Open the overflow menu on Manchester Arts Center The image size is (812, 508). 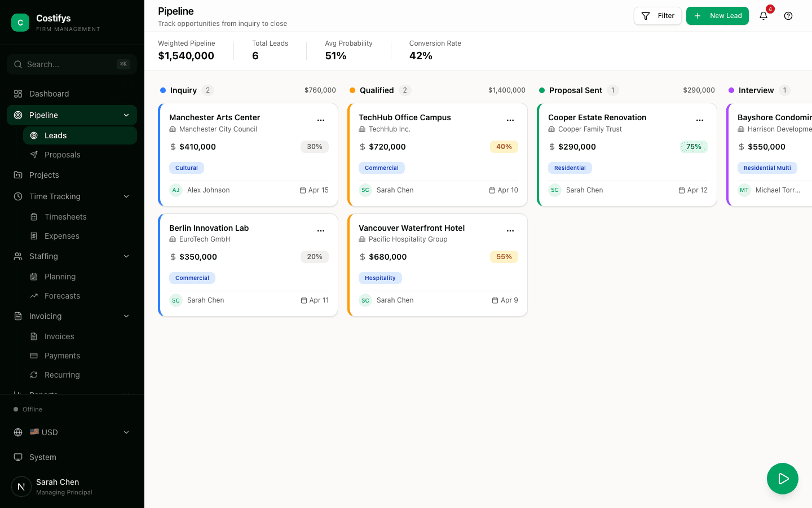321,120
